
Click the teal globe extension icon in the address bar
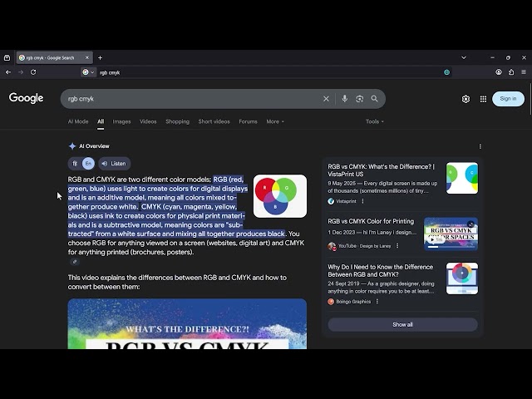point(447,72)
